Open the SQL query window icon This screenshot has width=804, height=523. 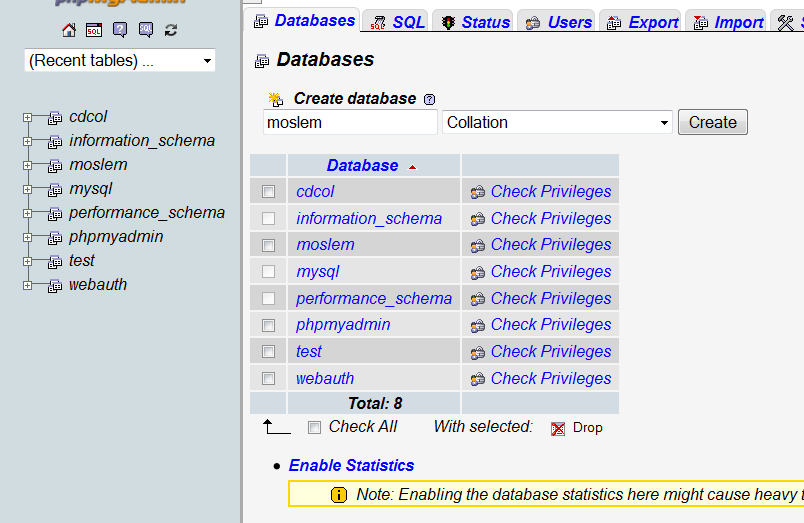[x=94, y=30]
